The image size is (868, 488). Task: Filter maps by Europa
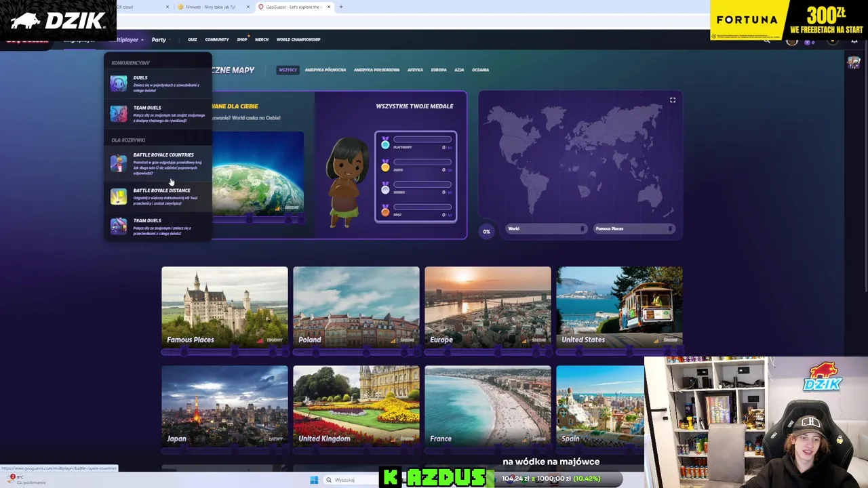(x=439, y=70)
